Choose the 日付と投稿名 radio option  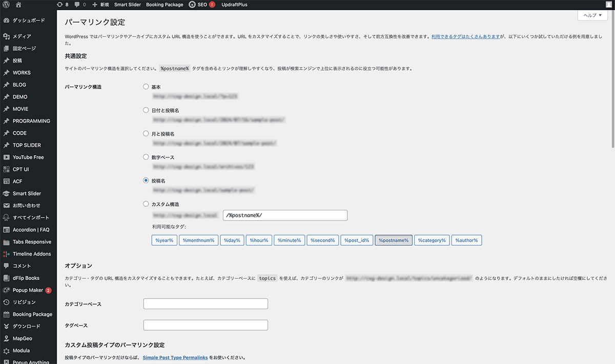[146, 110]
